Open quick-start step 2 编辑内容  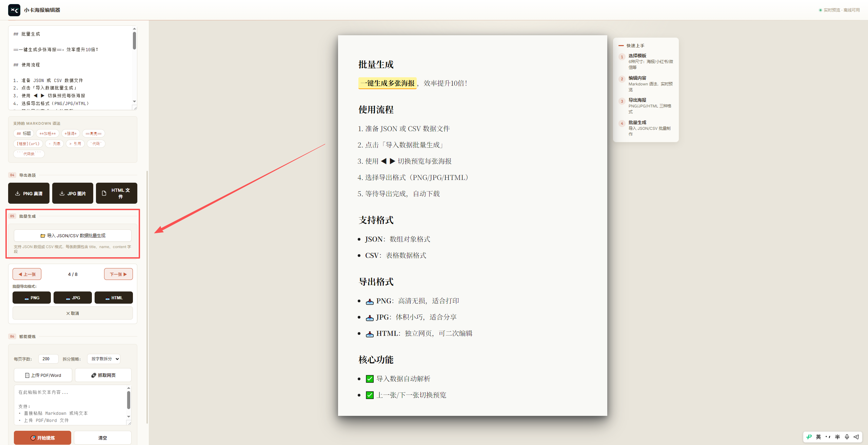click(646, 84)
